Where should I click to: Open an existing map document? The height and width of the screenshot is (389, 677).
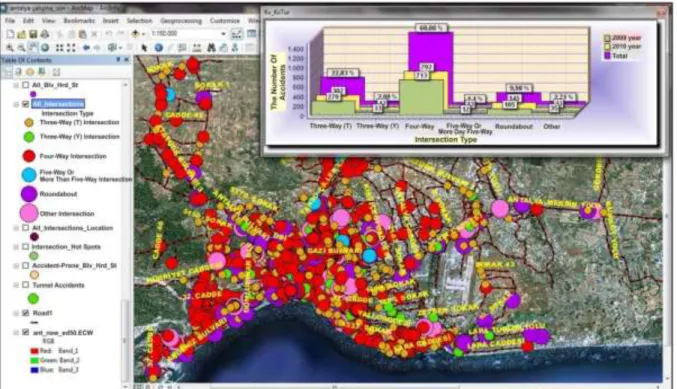coord(22,34)
